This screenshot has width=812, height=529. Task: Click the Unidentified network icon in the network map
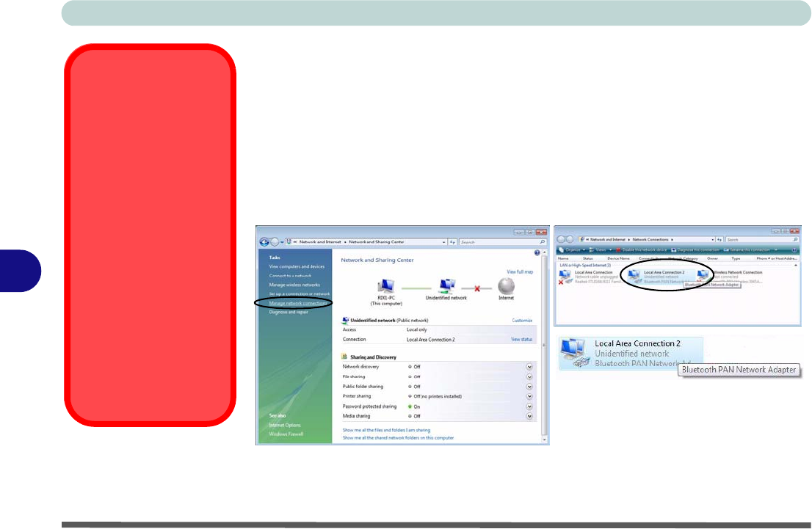tap(446, 285)
